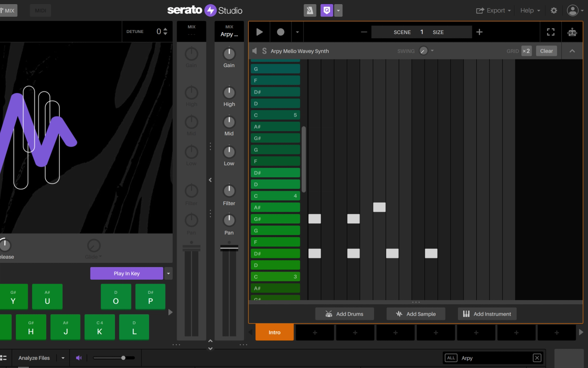Open the Analyze Files dropdown arrow
The image size is (588, 368).
(x=63, y=358)
